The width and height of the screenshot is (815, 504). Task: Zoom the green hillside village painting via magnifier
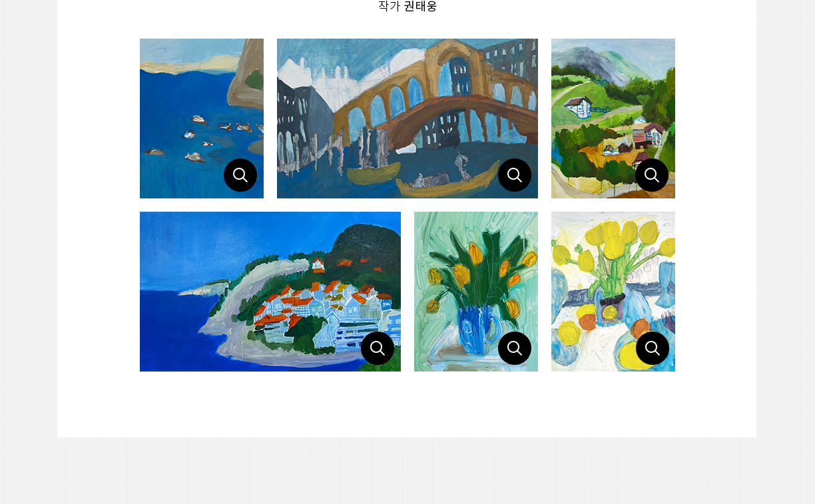pyautogui.click(x=652, y=175)
